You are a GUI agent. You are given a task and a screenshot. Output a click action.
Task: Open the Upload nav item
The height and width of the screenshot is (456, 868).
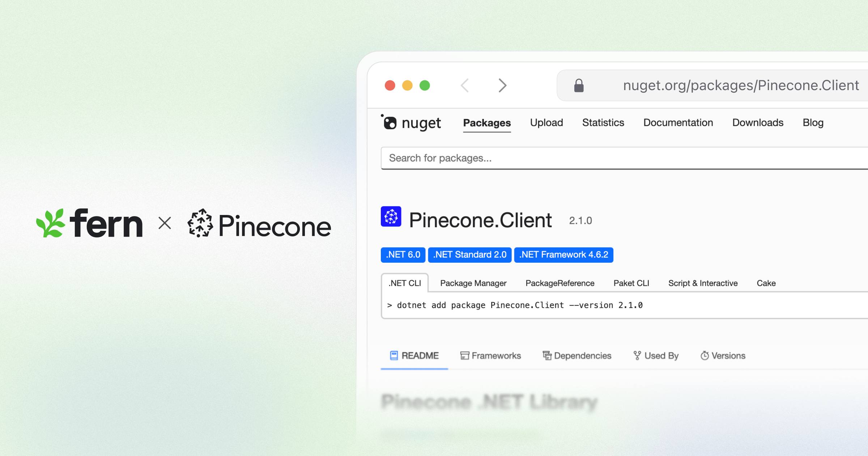[x=546, y=123]
